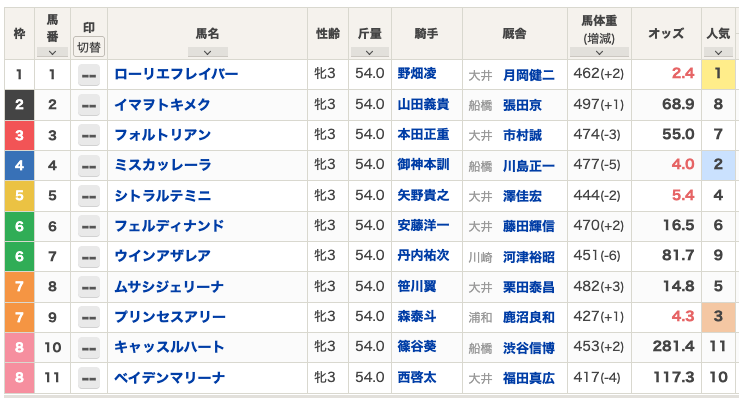Open jockey profile 笹川翼
739x398 pixels.
(417, 286)
